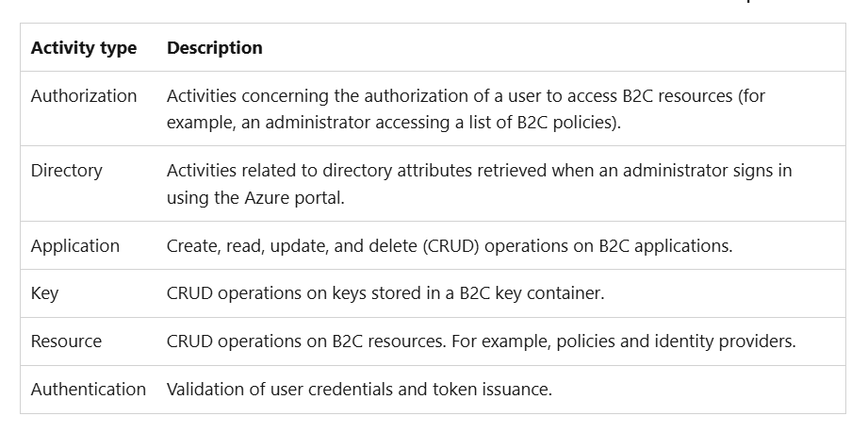
Task: Select the Authentication activity type cell
Action: [x=89, y=390]
